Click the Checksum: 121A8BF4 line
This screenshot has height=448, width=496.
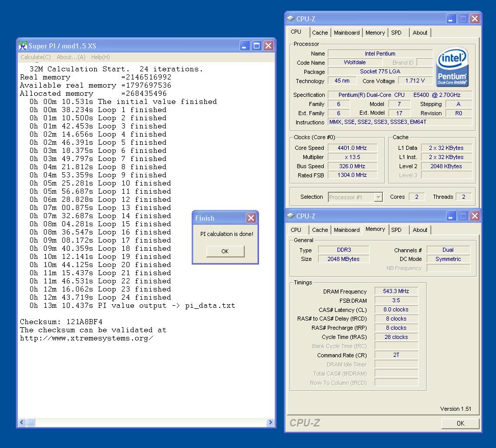pyautogui.click(x=61, y=322)
